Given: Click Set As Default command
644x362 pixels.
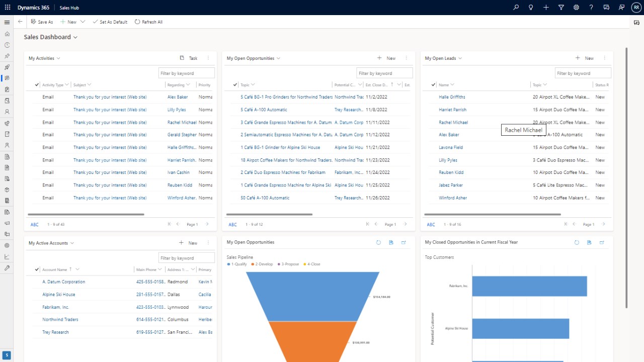Looking at the screenshot, I should coord(110,22).
